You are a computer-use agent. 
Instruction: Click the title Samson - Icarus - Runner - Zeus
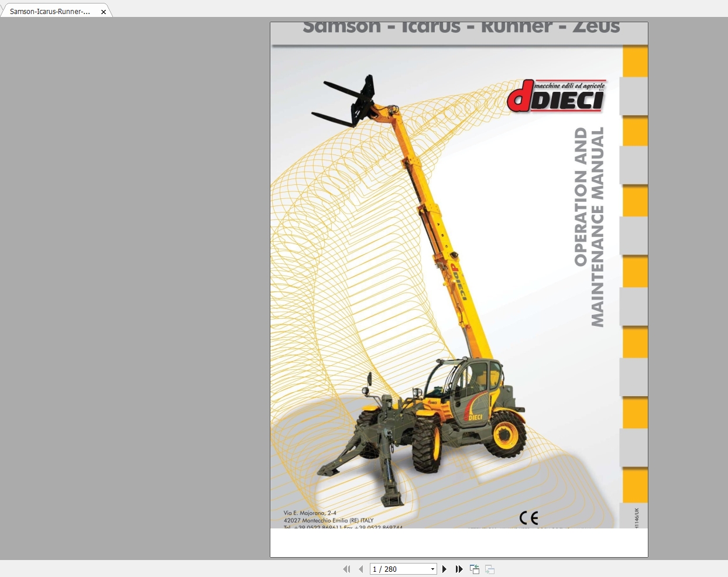[459, 26]
